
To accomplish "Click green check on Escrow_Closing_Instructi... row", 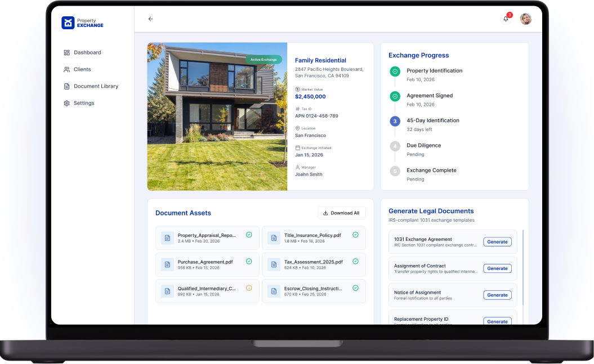I will [x=355, y=288].
